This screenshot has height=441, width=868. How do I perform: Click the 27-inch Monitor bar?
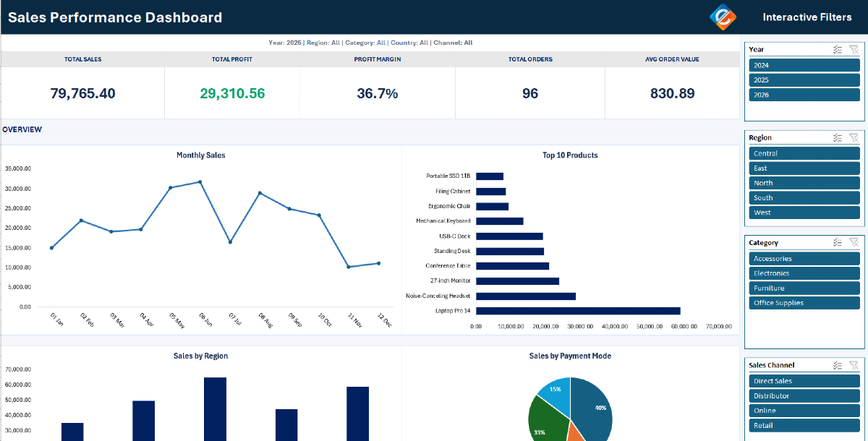click(517, 281)
